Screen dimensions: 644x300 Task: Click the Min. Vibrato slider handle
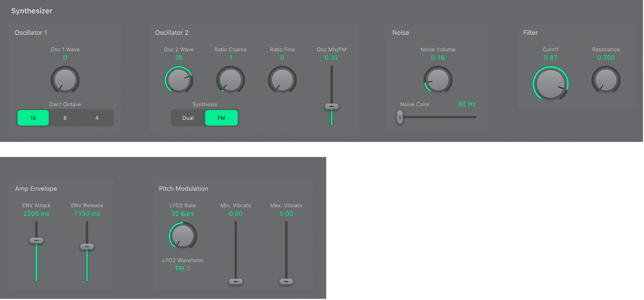tap(236, 281)
